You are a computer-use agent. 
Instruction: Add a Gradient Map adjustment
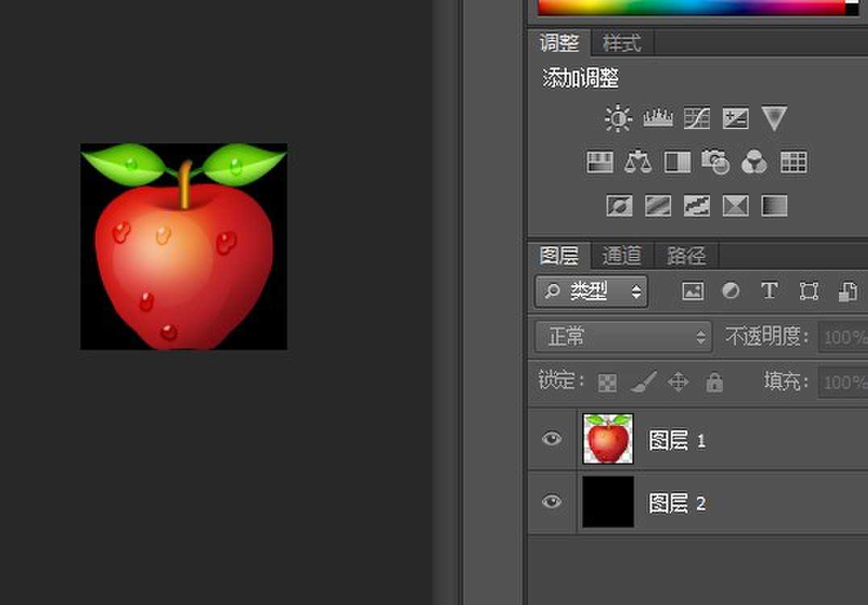click(774, 206)
